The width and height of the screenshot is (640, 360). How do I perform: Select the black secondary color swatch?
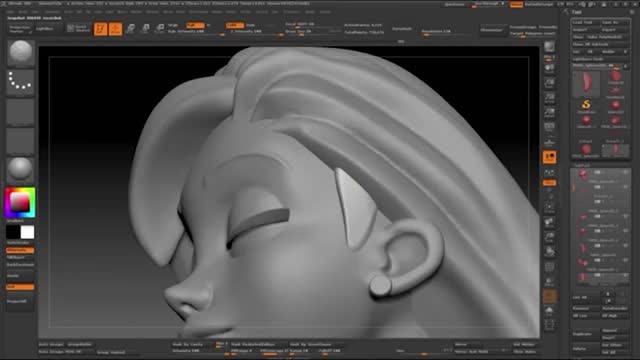tap(13, 232)
